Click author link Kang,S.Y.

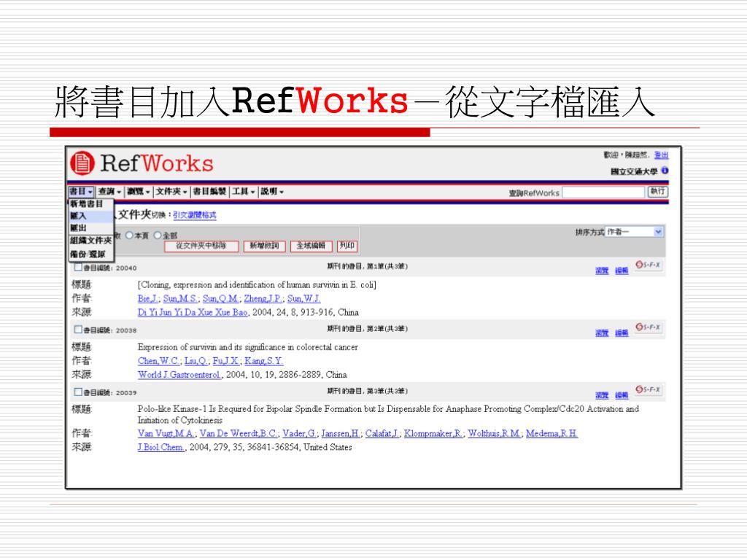264,361
